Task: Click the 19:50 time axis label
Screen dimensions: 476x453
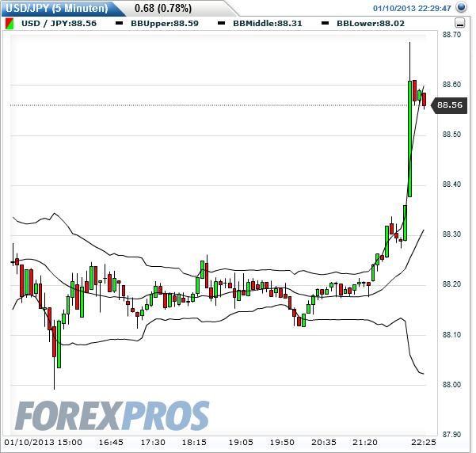Action: click(282, 443)
